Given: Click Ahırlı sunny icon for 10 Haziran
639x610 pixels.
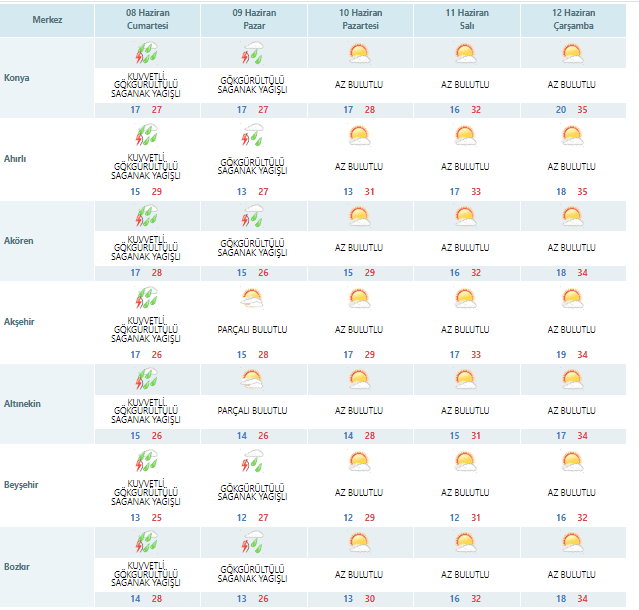Looking at the screenshot, I should click(358, 134).
